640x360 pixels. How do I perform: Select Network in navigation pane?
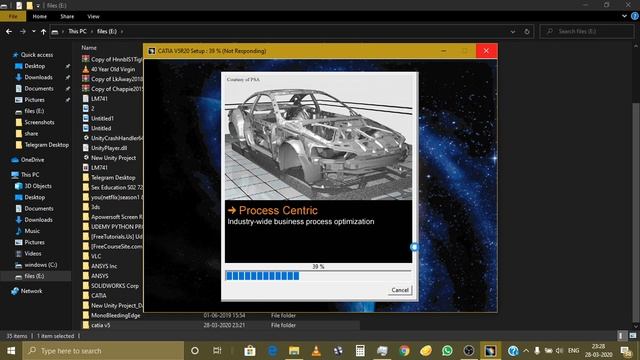point(31,291)
